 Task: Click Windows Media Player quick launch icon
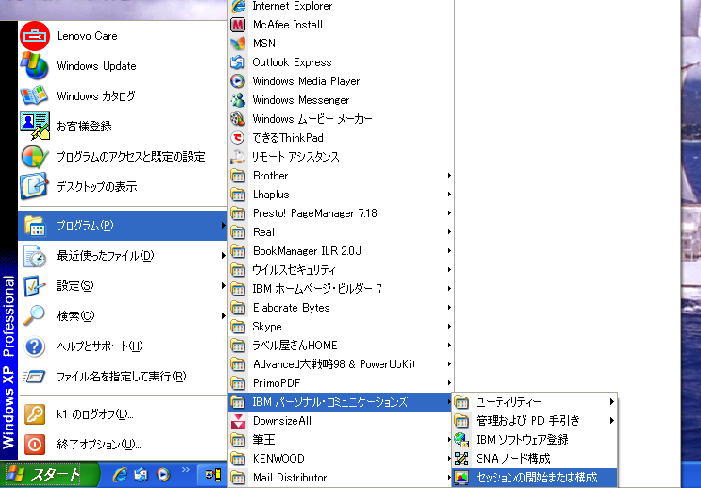point(164,475)
